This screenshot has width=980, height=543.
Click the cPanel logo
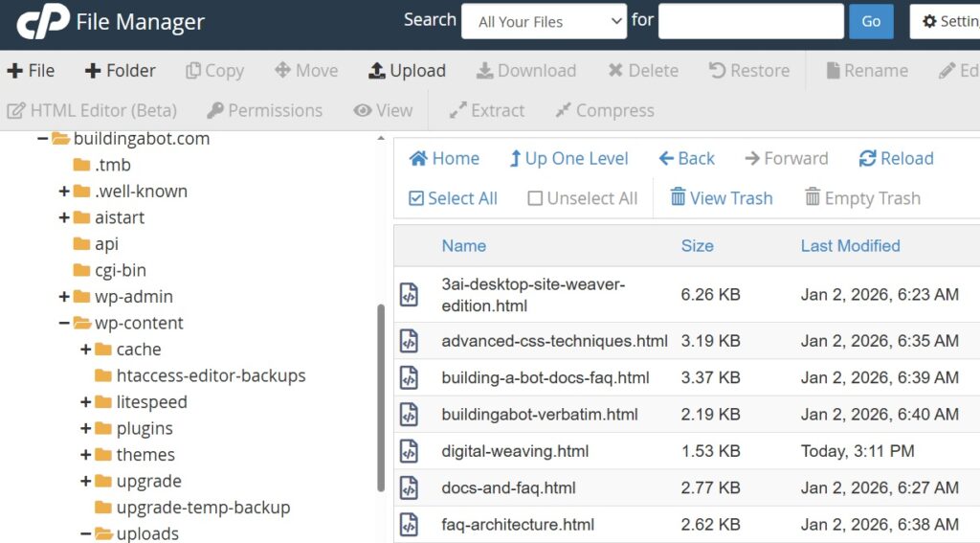pyautogui.click(x=42, y=21)
